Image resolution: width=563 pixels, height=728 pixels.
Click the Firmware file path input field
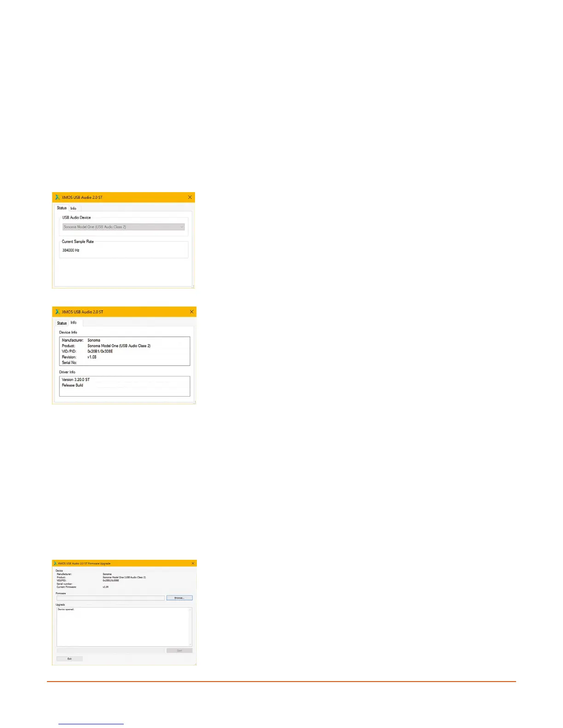click(x=110, y=598)
